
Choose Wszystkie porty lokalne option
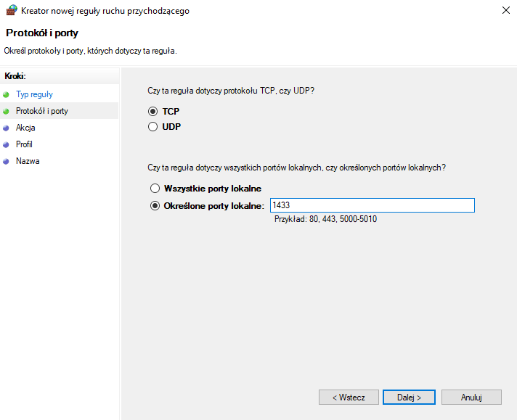(x=155, y=189)
